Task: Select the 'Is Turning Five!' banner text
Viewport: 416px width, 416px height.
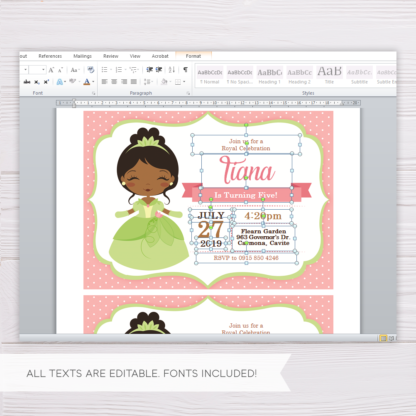Action: [x=246, y=195]
